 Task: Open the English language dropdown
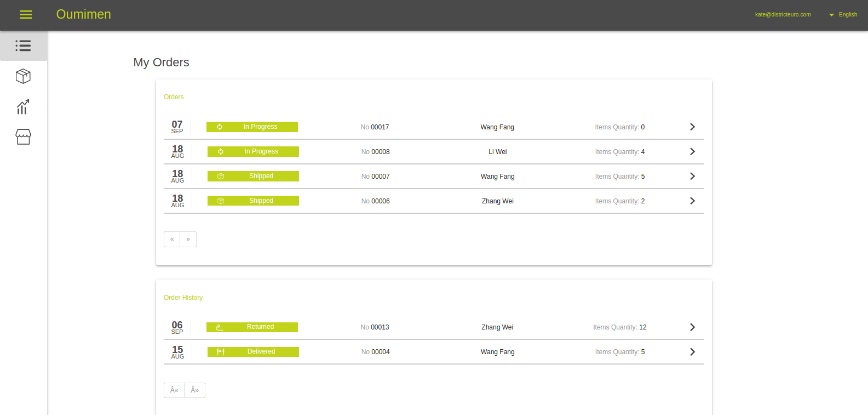[843, 15]
